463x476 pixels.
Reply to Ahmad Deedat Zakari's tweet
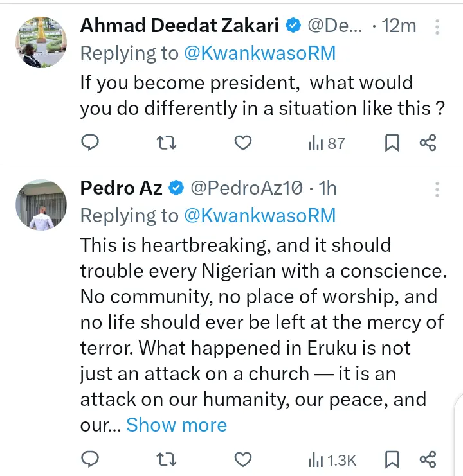[91, 143]
